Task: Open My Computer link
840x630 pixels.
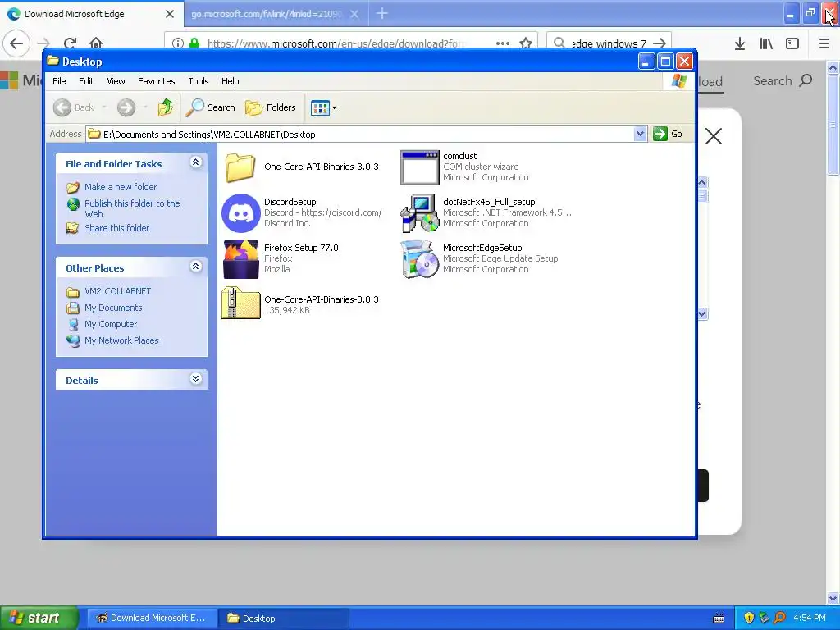Action: coord(111,324)
